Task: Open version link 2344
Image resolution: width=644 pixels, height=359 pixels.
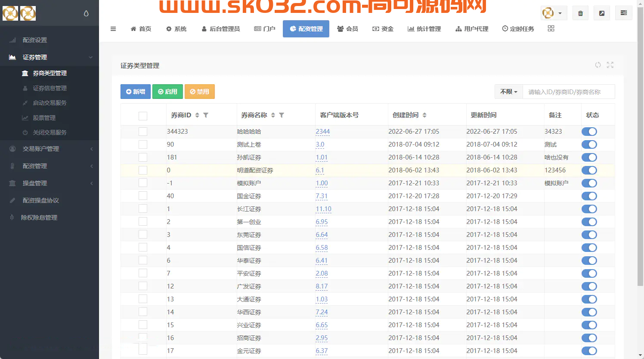Action: point(323,132)
